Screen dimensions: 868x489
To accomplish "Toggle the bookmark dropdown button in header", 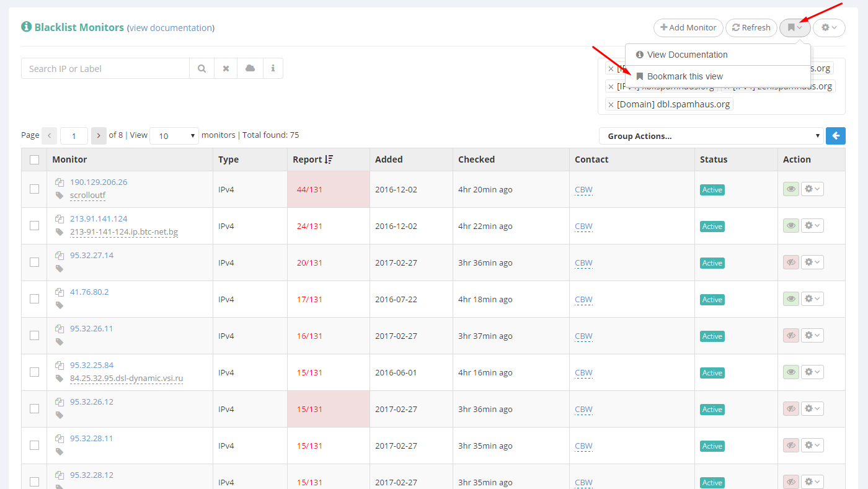I will coord(795,27).
